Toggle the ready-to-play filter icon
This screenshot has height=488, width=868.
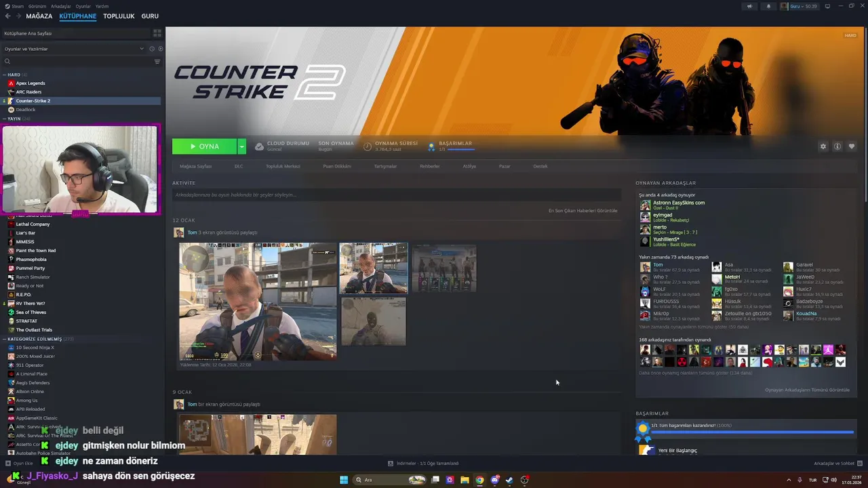(x=161, y=49)
